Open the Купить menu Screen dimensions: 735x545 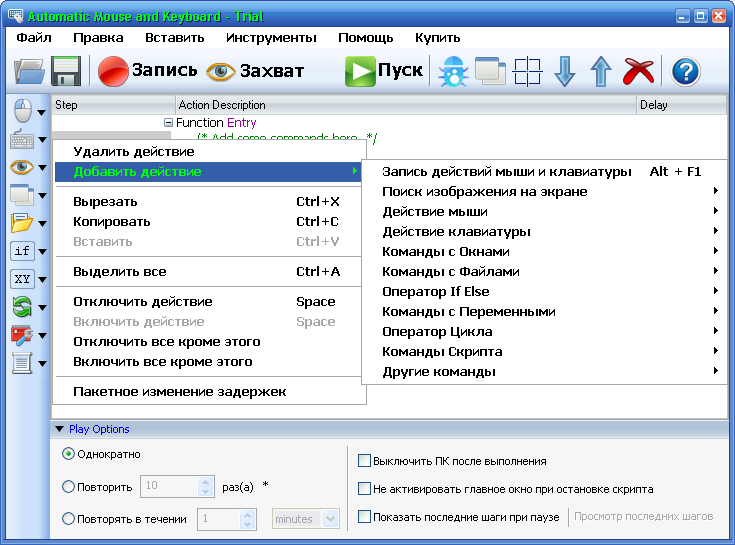click(437, 37)
